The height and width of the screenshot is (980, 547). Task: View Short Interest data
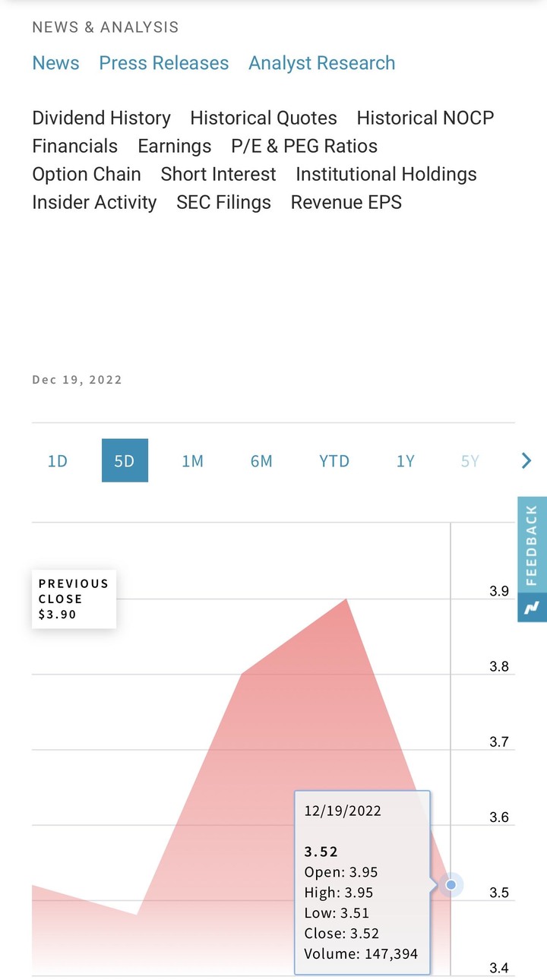click(219, 174)
